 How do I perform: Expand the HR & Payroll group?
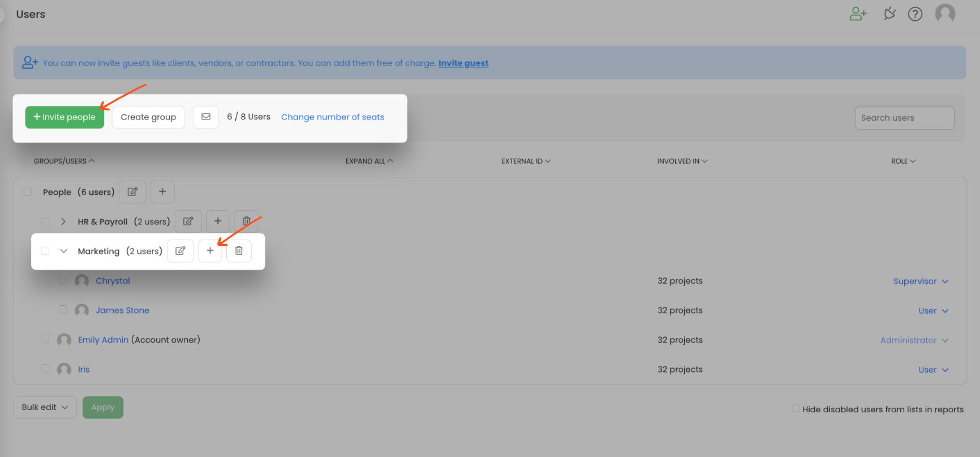point(63,221)
